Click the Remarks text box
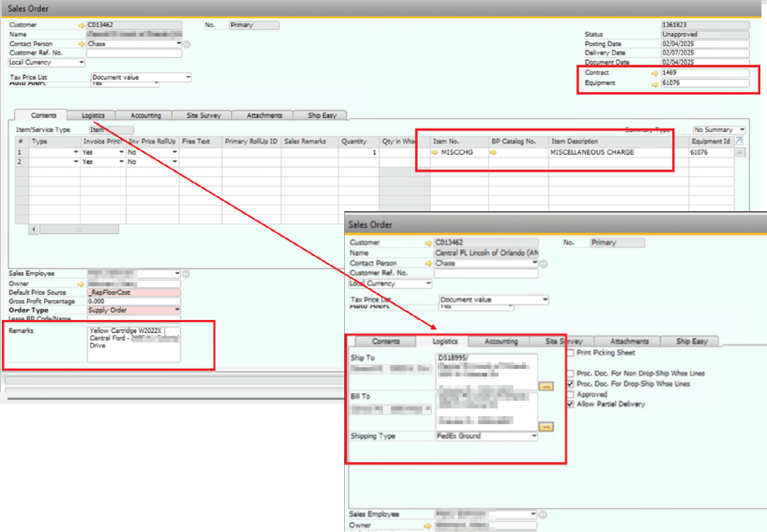The width and height of the screenshot is (767, 532). tap(134, 345)
